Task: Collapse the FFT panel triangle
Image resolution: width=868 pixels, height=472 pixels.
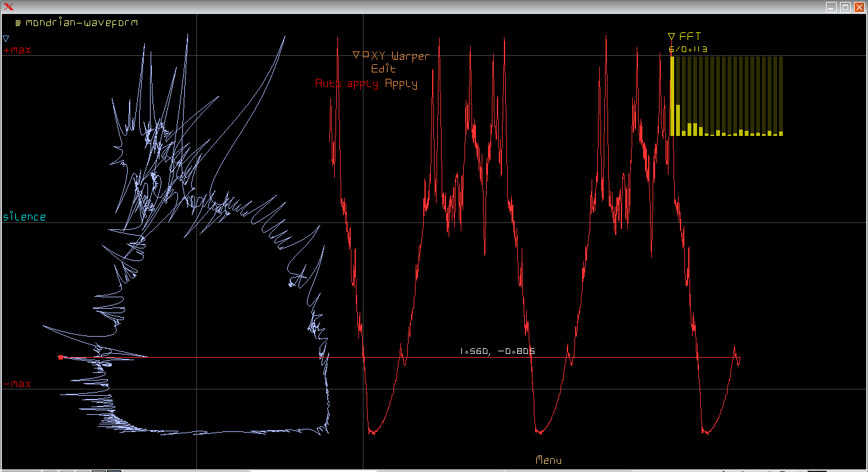Action: 671,37
